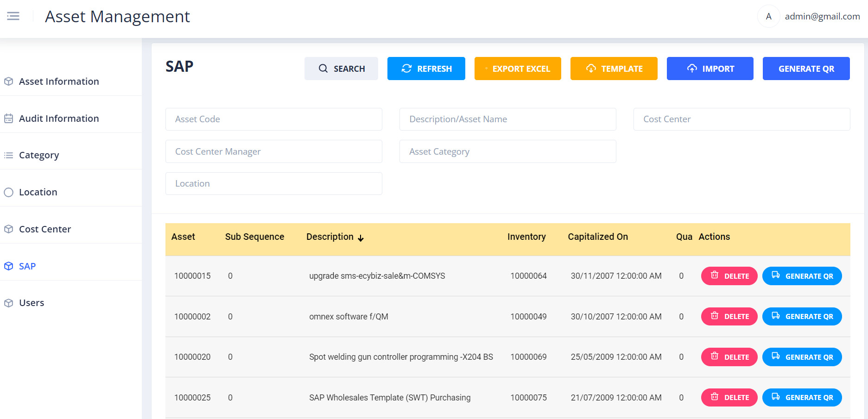
Task: Open the hamburger menu icon
Action: tap(13, 17)
